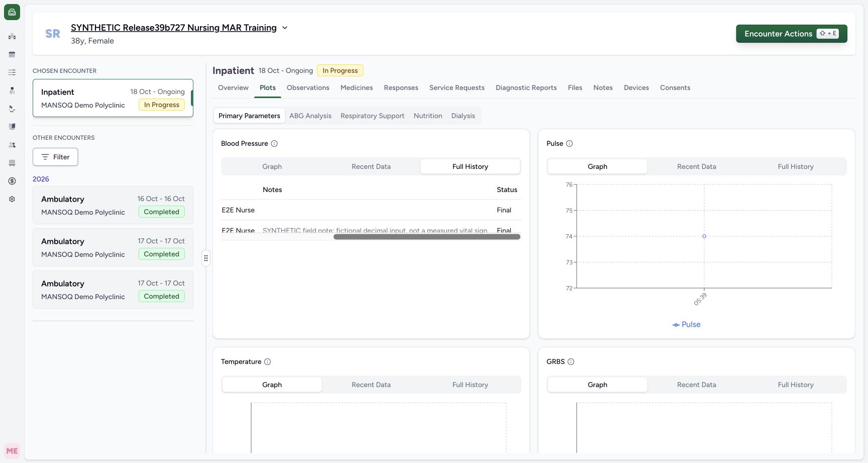The height and width of the screenshot is (463, 868).
Task: Expand the patient name dropdown chevron
Action: 285,28
